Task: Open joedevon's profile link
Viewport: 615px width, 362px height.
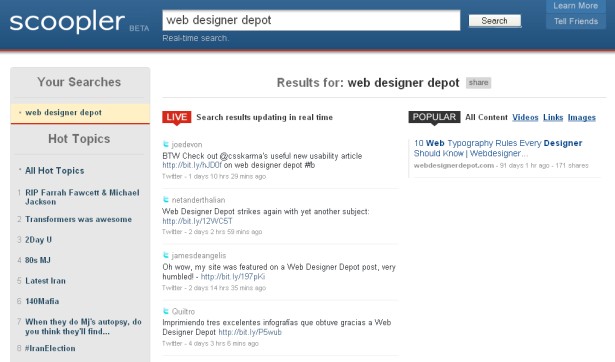Action: coord(187,145)
